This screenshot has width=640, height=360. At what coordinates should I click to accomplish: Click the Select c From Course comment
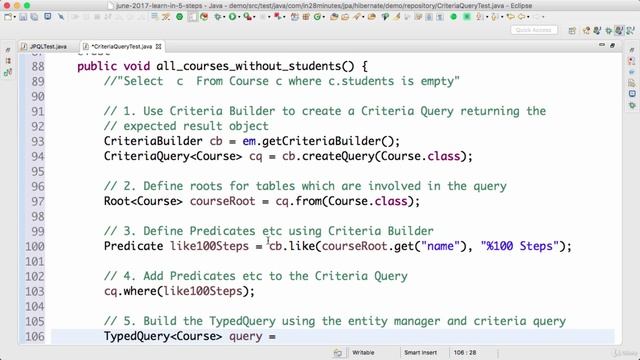pyautogui.click(x=282, y=81)
